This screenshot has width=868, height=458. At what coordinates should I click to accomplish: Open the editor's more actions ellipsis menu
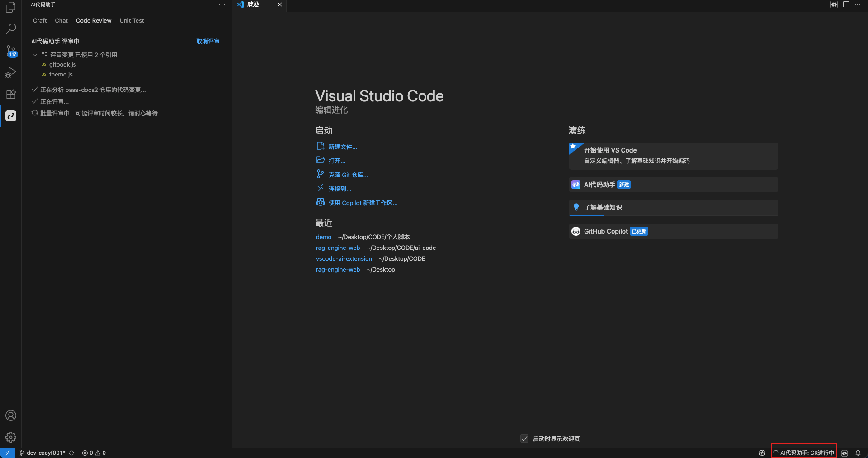[858, 5]
